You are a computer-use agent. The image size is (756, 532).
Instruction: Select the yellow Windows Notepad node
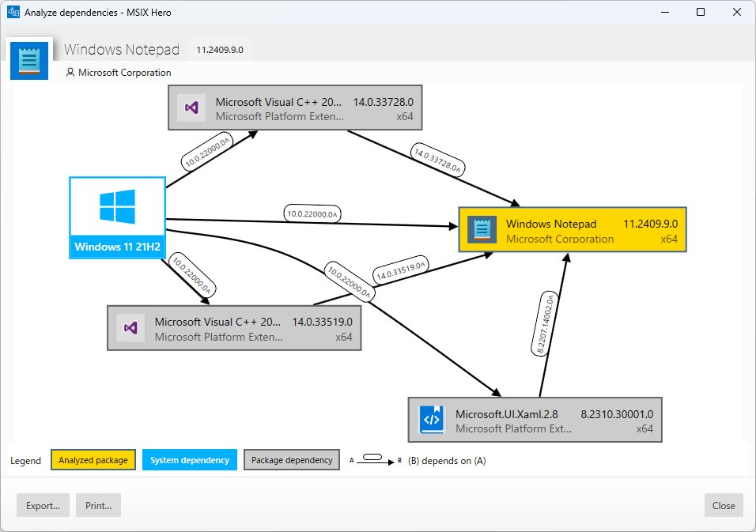572,230
